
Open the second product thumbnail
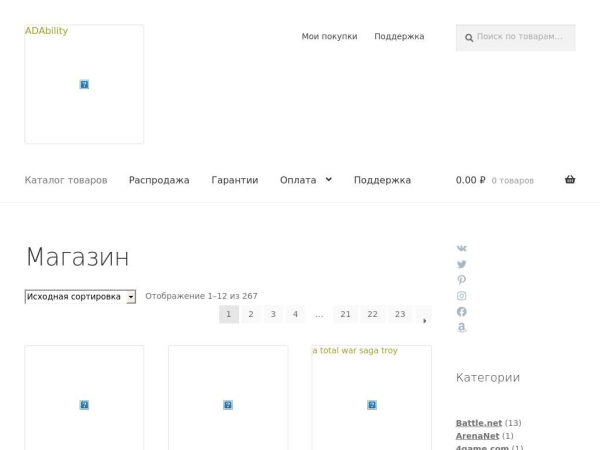[228, 398]
